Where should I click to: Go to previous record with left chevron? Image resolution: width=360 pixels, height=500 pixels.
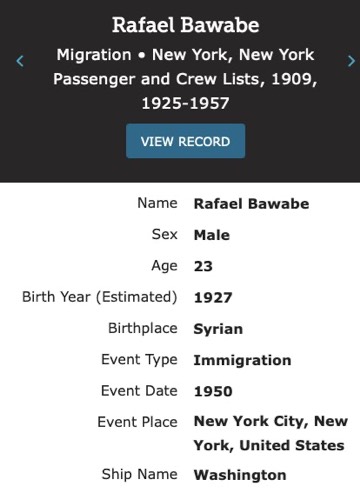click(20, 61)
